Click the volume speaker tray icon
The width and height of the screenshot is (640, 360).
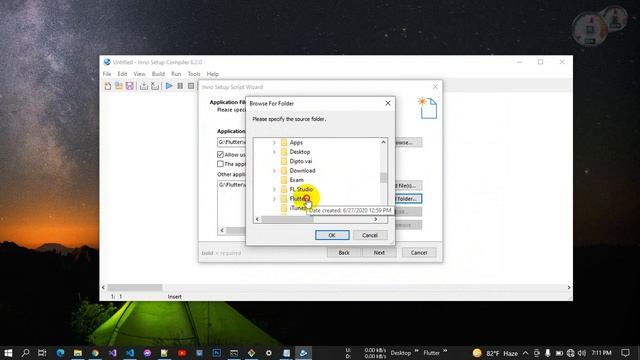pos(582,353)
